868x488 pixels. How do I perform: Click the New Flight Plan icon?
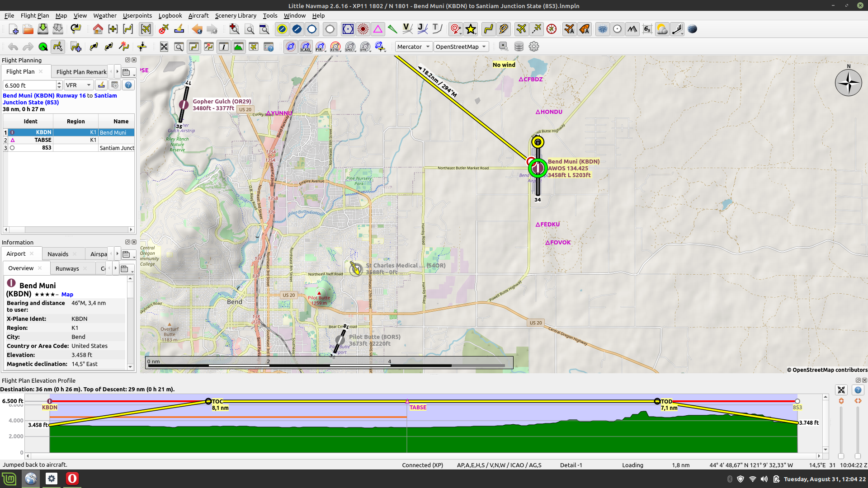pyautogui.click(x=13, y=29)
